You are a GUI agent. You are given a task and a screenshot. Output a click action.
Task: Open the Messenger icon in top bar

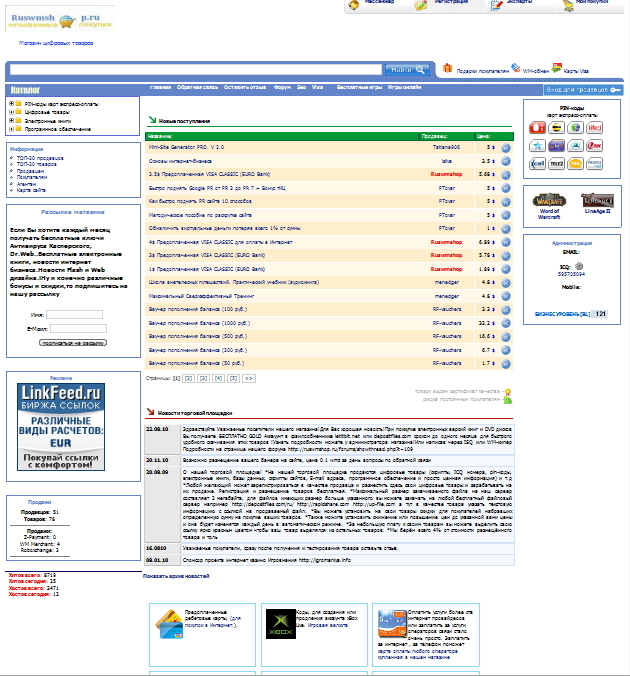[356, 4]
